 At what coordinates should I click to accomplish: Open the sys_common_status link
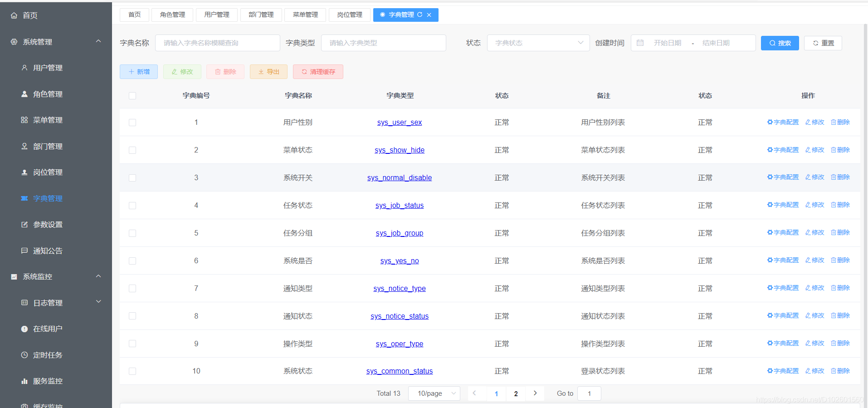pyautogui.click(x=400, y=371)
